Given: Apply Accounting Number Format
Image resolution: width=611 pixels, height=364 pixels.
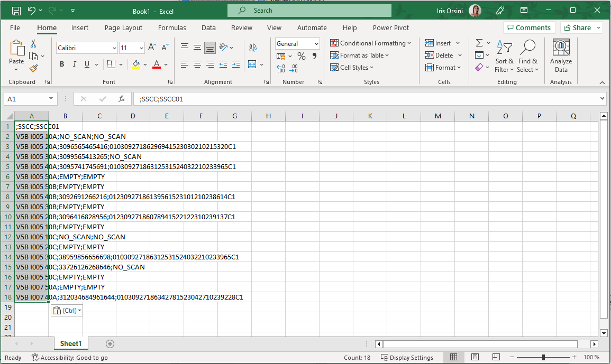Looking at the screenshot, I should click(280, 56).
